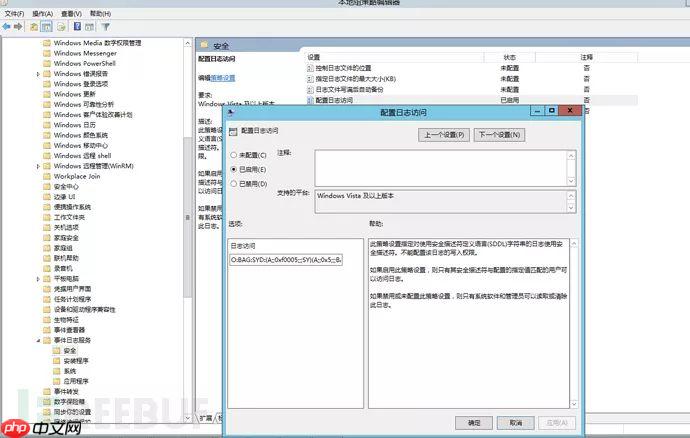Click the Filter funnel toolbar icon

pyautogui.click(x=106, y=27)
